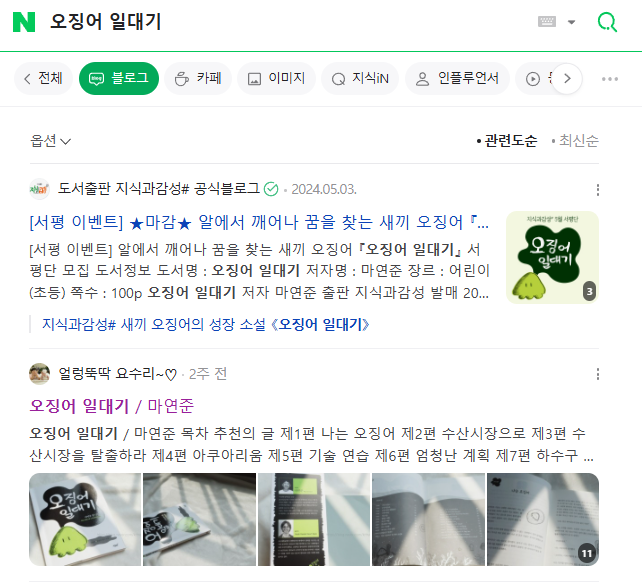Go back to 전체 tab
Viewport: 642px width, 588px height.
pos(43,79)
